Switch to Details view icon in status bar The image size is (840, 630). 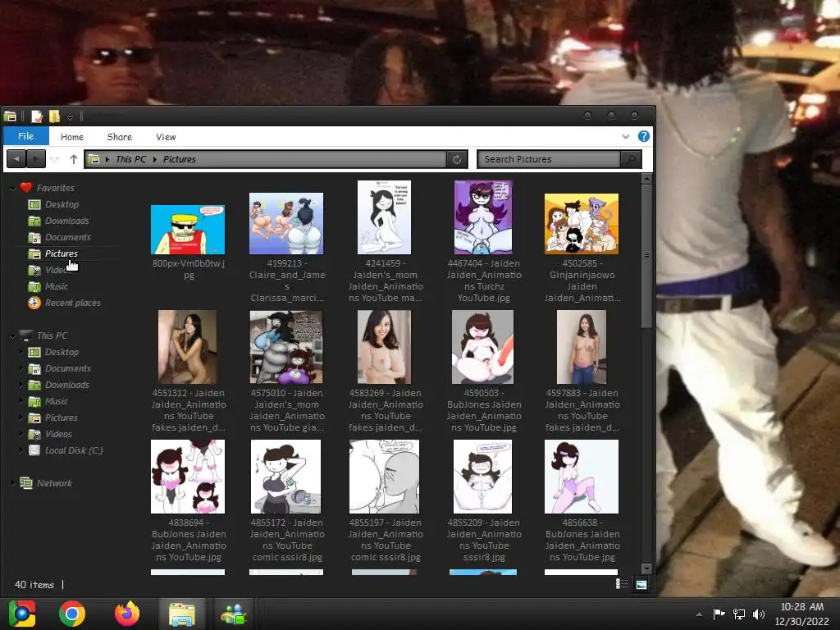pyautogui.click(x=622, y=584)
